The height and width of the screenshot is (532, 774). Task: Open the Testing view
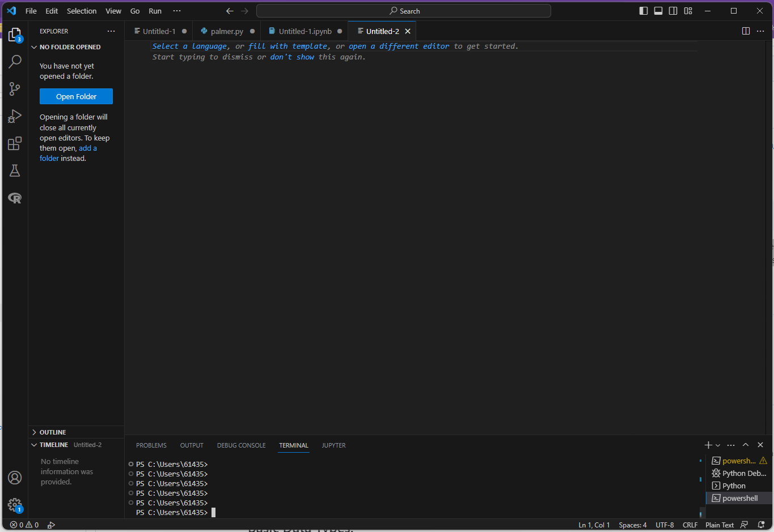coord(14,171)
